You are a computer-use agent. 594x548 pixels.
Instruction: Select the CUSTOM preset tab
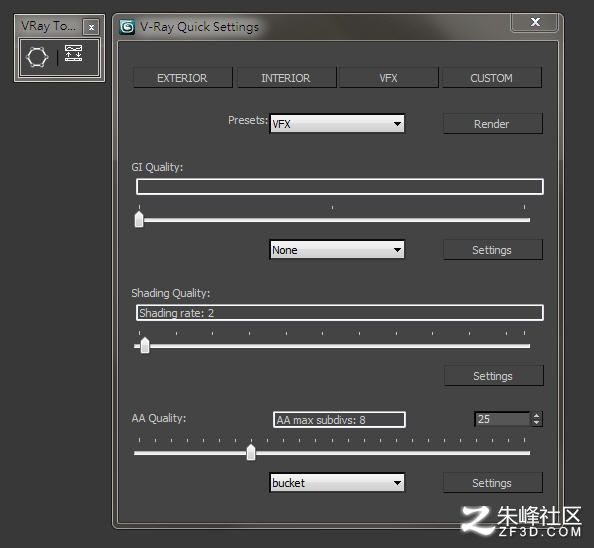[492, 78]
